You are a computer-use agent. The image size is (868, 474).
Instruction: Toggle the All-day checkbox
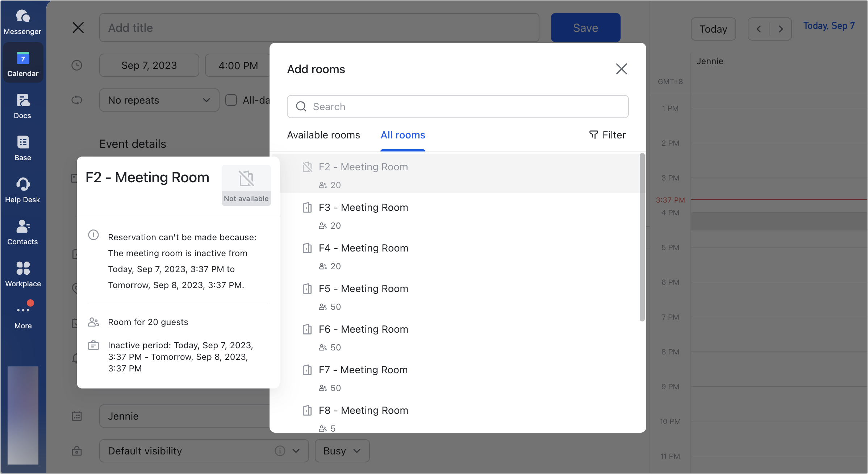[231, 100]
